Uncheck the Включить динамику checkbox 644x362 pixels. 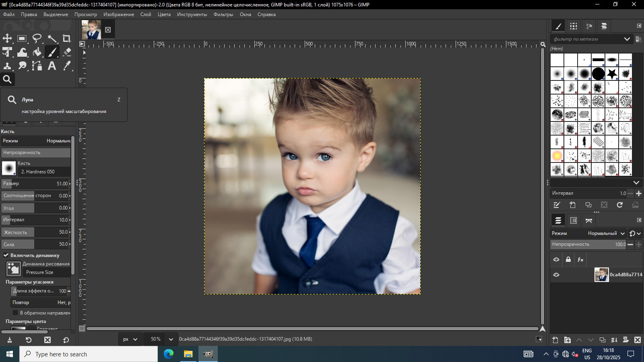pyautogui.click(x=6, y=255)
